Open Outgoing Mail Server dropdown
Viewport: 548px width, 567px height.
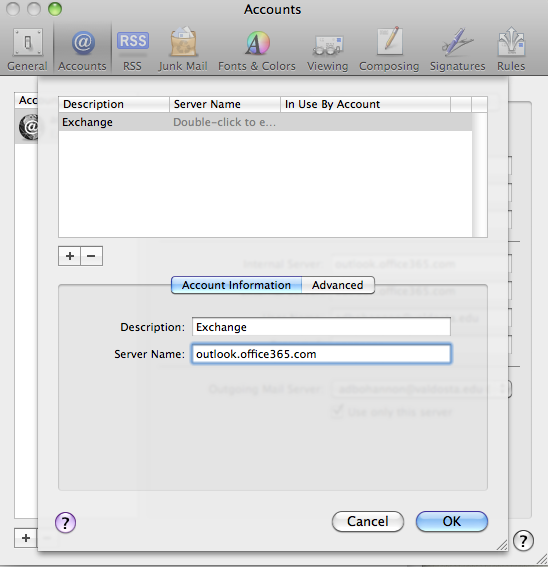421,389
